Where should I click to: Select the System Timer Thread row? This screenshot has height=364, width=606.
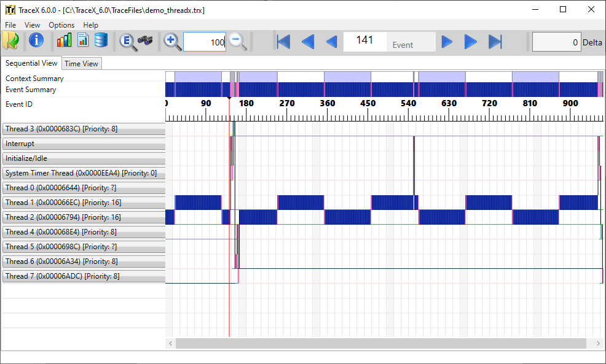[x=84, y=173]
